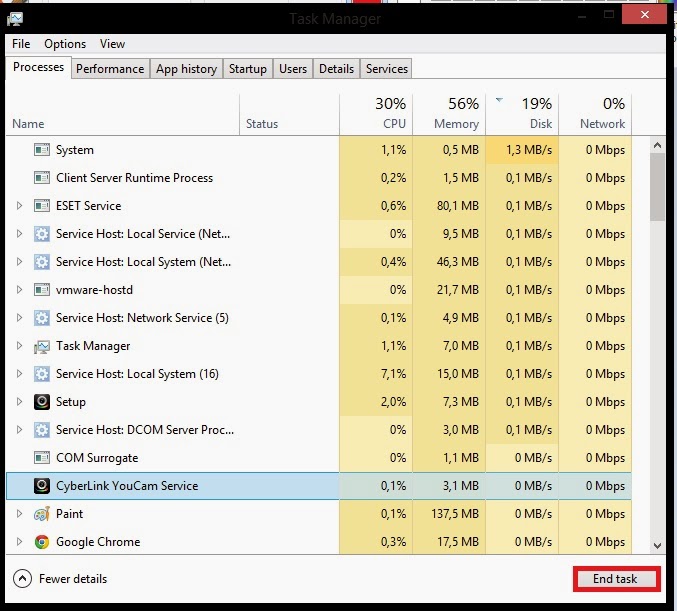677x611 pixels.
Task: Click the ESET Service icon
Action: coord(42,206)
